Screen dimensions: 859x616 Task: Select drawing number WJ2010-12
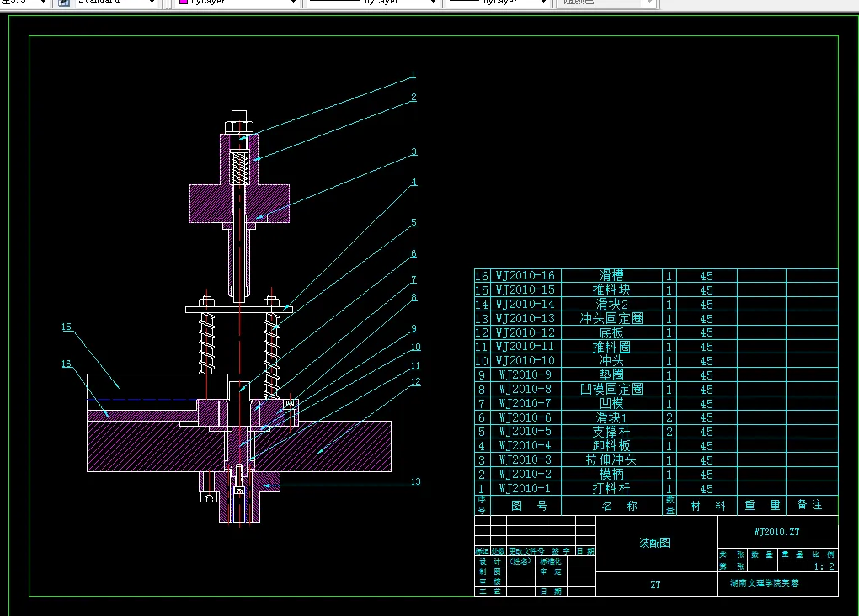525,332
